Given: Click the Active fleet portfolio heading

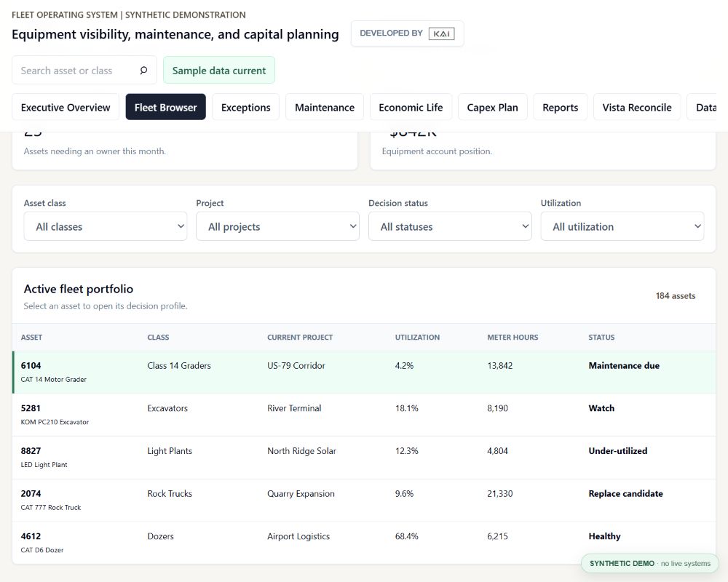Looking at the screenshot, I should click(x=79, y=289).
